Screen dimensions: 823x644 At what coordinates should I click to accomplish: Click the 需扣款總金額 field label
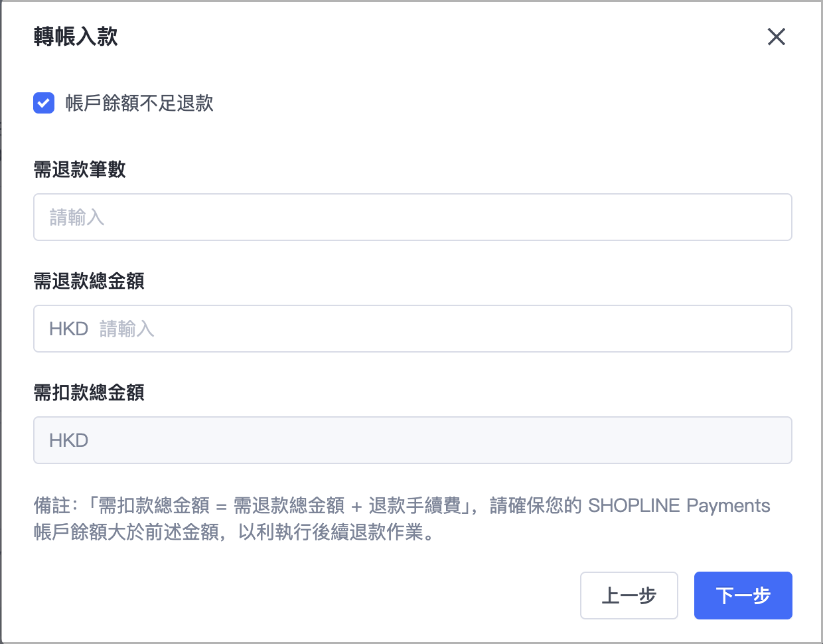click(x=89, y=392)
